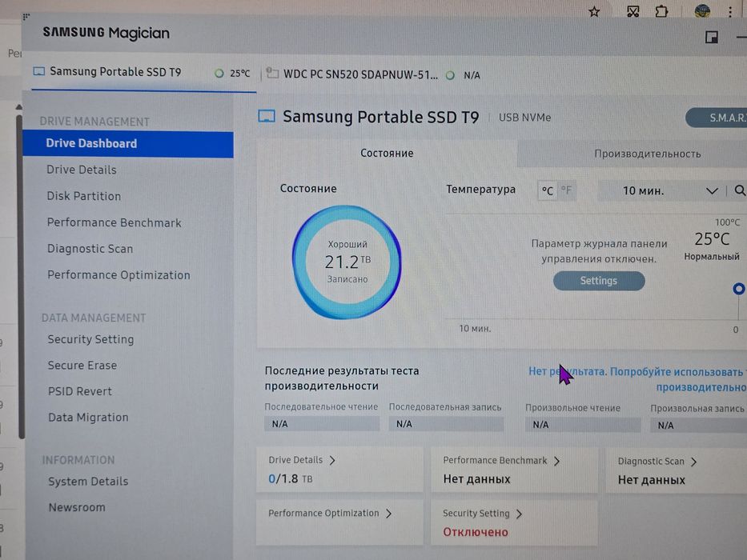Click the bookmark star icon in browser

[x=594, y=11]
